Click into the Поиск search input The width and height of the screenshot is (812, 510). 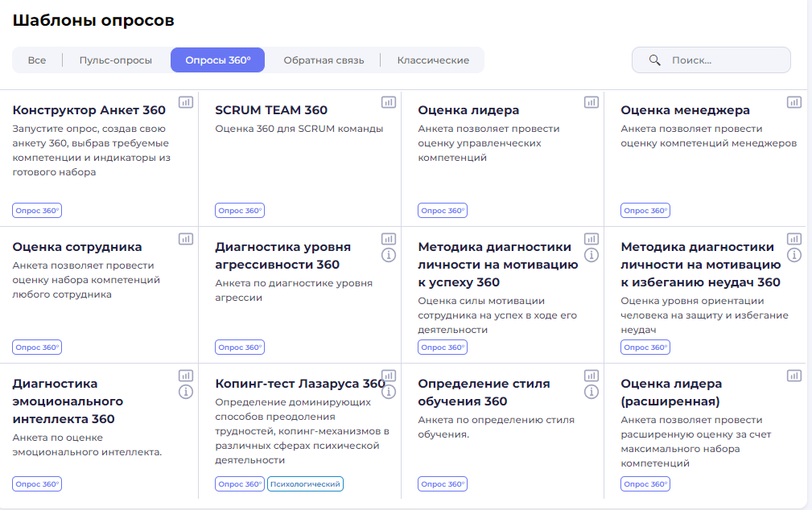[x=724, y=60]
